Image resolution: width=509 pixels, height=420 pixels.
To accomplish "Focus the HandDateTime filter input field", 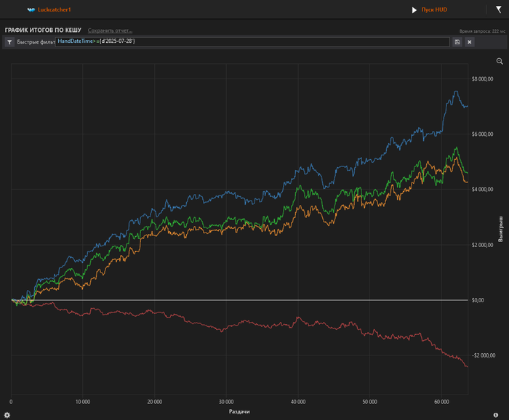I will pos(252,41).
